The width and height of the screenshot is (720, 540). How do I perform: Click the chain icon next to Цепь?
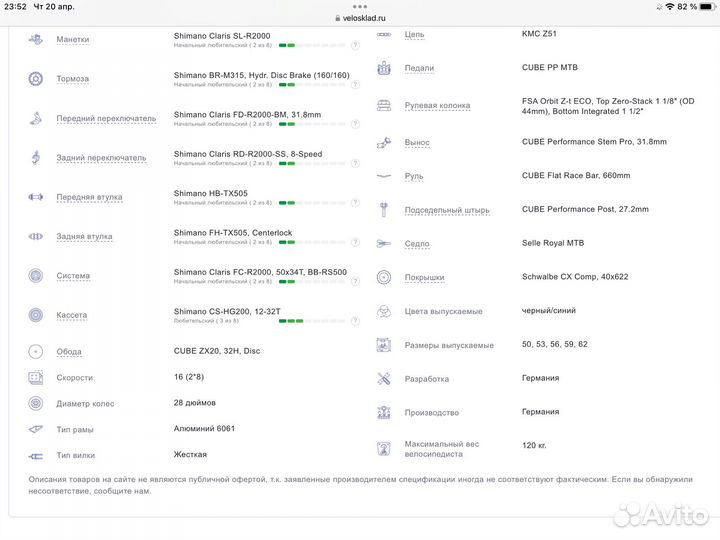point(384,34)
